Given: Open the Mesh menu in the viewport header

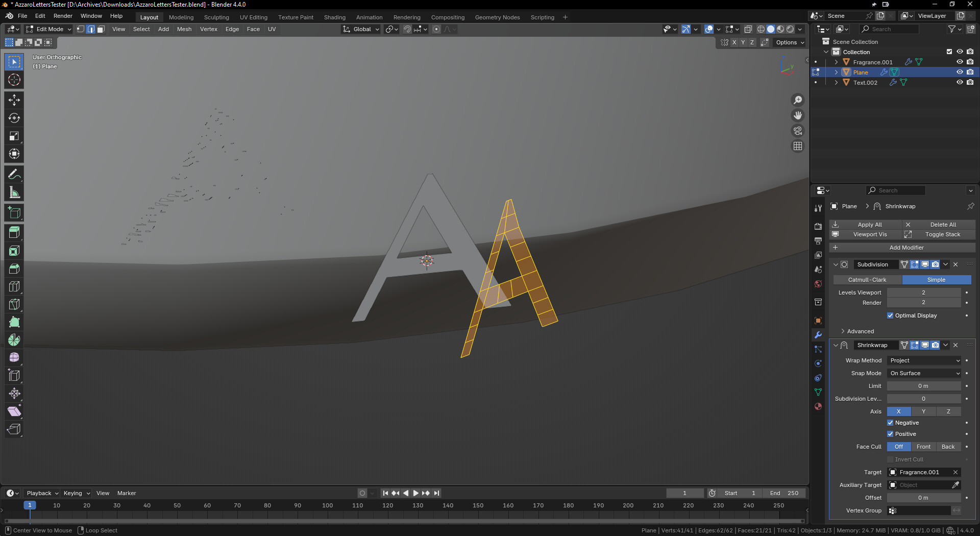Looking at the screenshot, I should (x=184, y=29).
